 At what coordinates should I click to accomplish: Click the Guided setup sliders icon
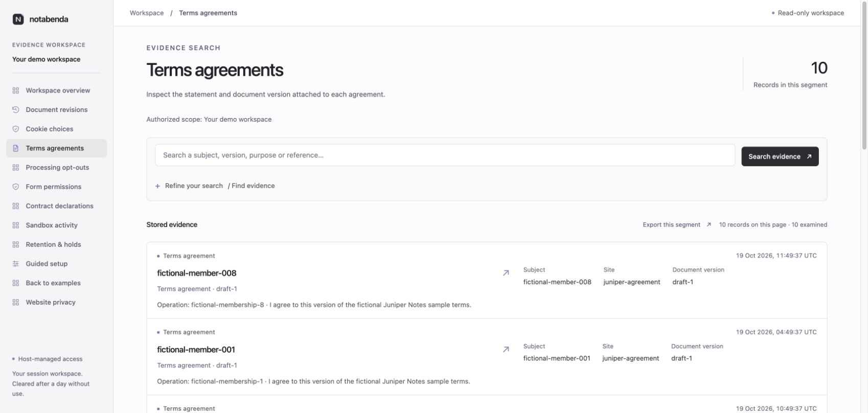click(15, 264)
